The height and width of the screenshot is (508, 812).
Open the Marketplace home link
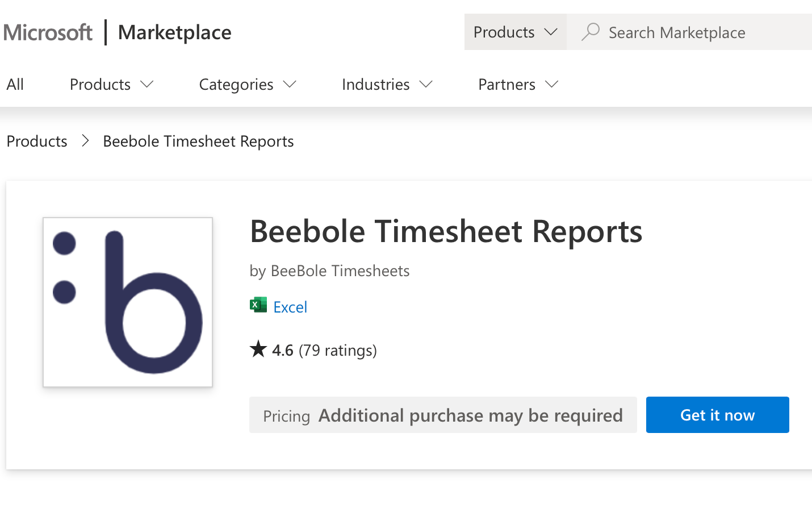pyautogui.click(x=174, y=32)
